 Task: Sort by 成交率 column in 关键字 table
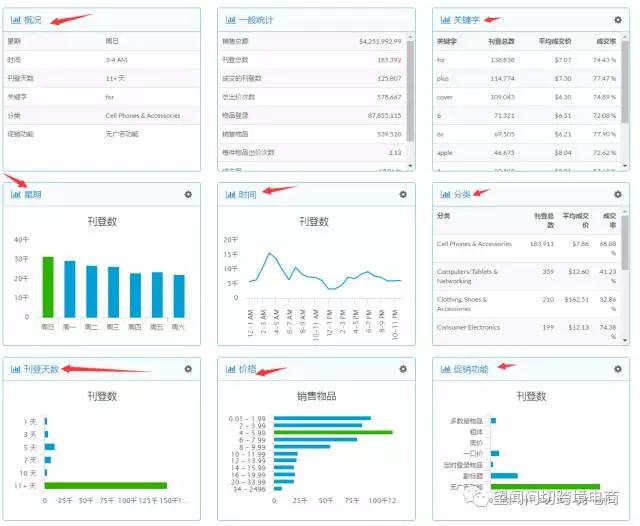tap(606, 41)
